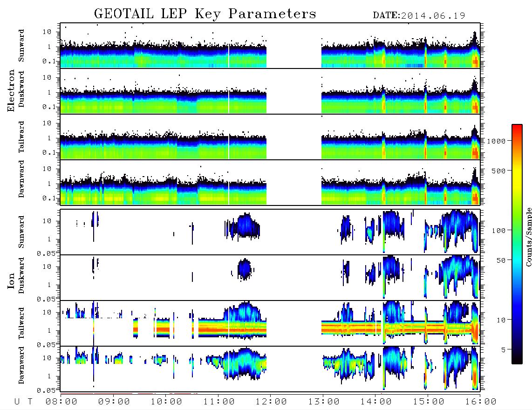Click the DATE:2014.06.19 label
Image resolution: width=532 pixels, height=410 pixels.
coord(419,16)
